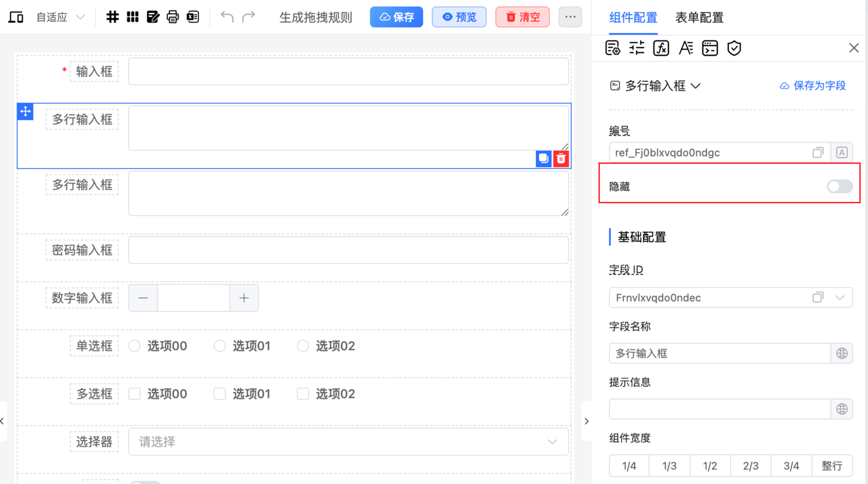Check 选项02 in the 多选框 row
The image size is (868, 484).
pos(303,394)
